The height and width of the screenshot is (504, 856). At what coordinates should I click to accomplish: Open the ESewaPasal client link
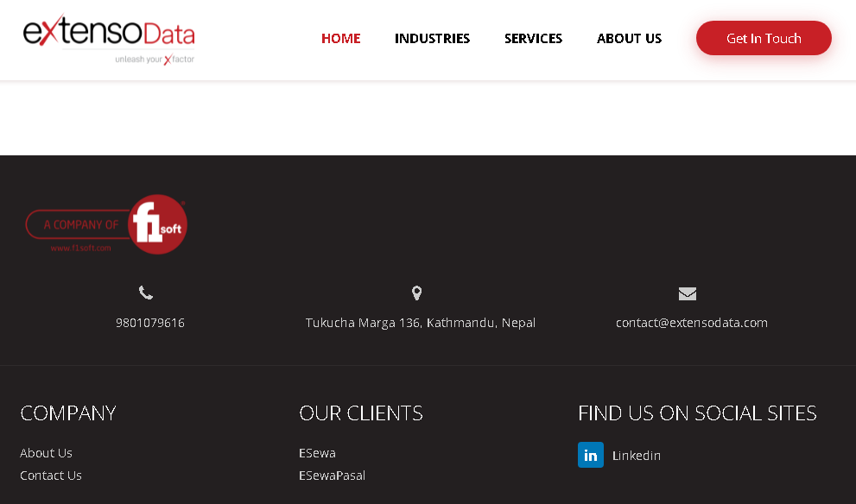(332, 476)
